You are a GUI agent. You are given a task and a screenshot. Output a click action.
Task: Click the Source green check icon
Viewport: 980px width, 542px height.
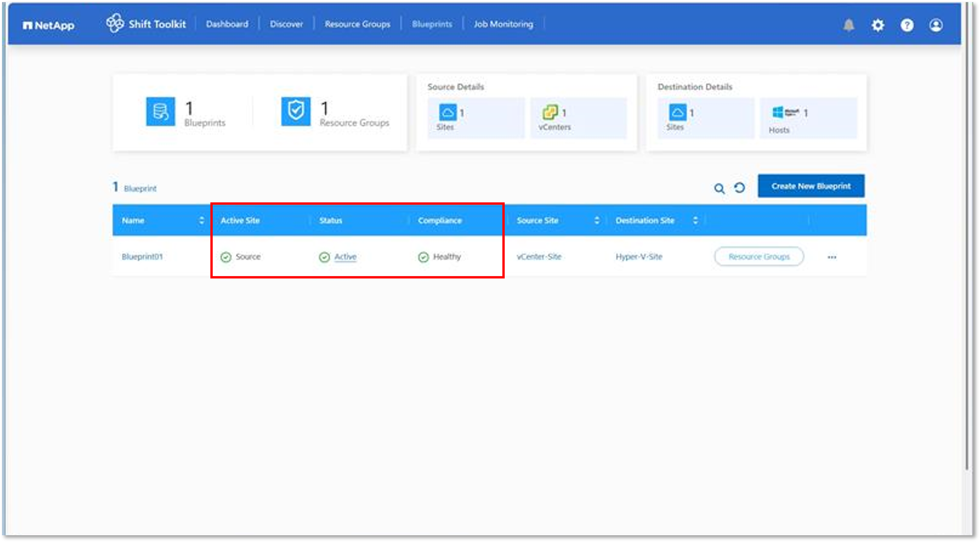tap(226, 257)
